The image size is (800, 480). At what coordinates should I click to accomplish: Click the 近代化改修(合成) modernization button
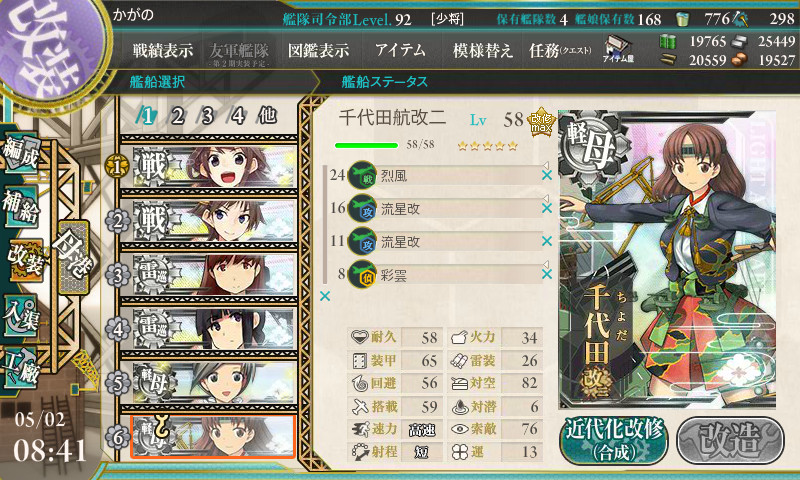coord(614,441)
